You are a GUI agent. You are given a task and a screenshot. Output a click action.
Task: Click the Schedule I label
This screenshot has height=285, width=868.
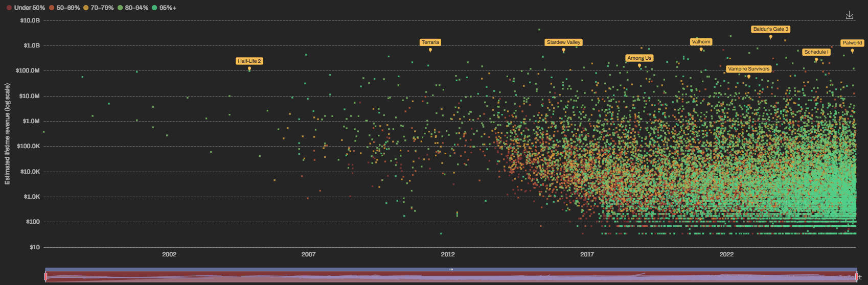(x=816, y=52)
